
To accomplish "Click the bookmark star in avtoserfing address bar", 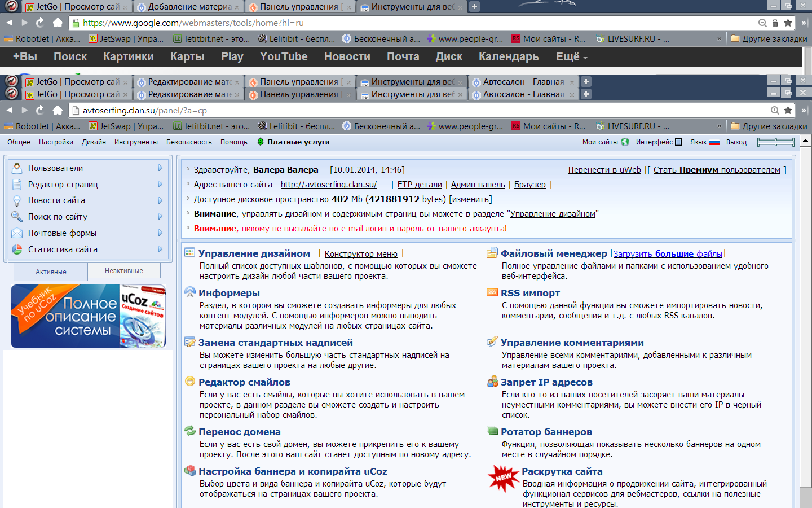I will point(788,110).
